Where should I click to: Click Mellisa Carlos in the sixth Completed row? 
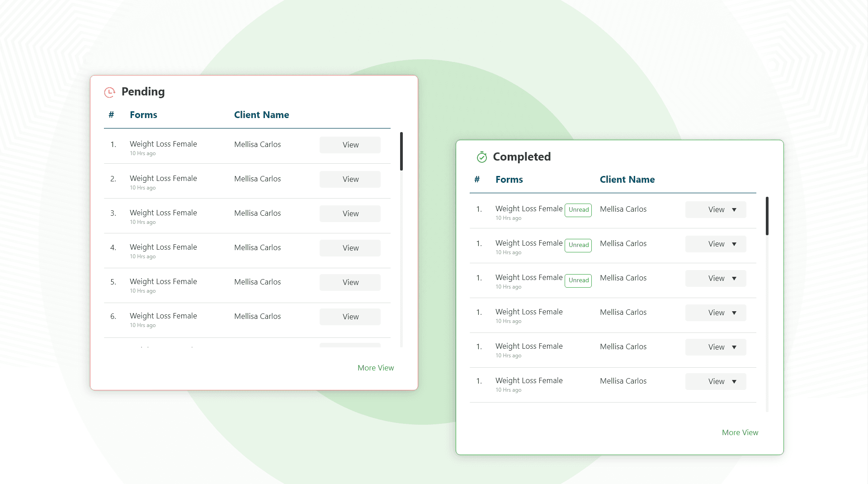point(623,381)
